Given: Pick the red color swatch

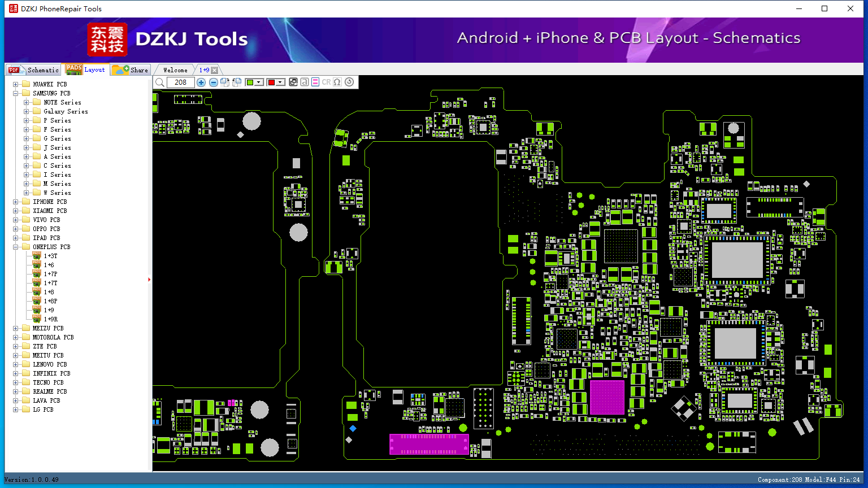Looking at the screenshot, I should [271, 82].
